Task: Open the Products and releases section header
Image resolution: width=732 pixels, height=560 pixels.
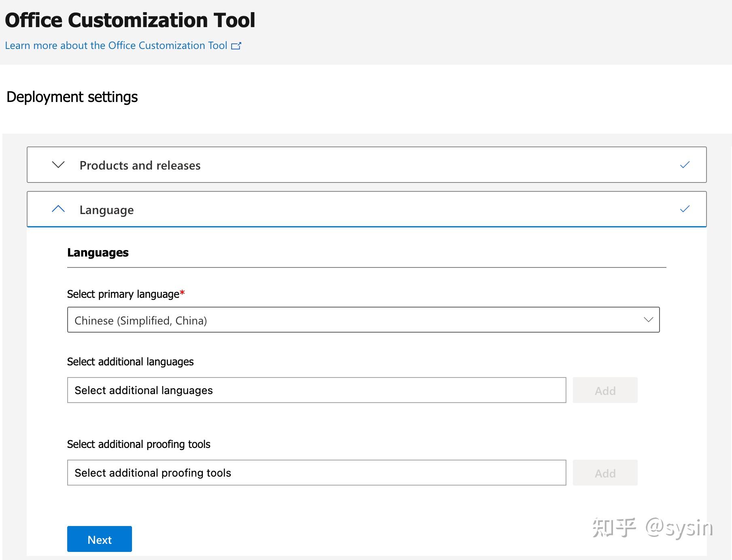Action: click(367, 165)
